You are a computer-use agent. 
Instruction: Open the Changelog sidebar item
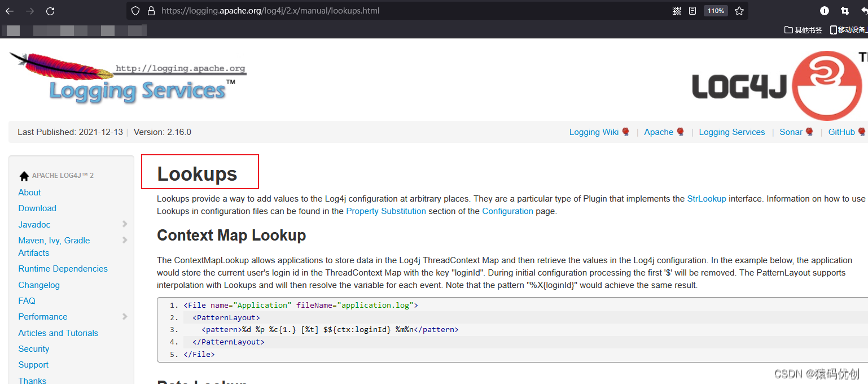[x=39, y=285]
